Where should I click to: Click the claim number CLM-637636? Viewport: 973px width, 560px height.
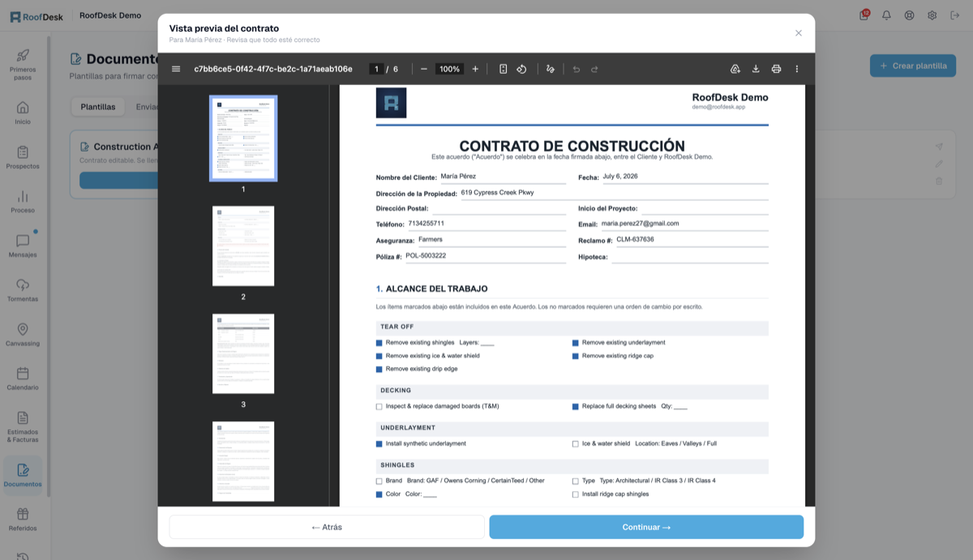635,239
